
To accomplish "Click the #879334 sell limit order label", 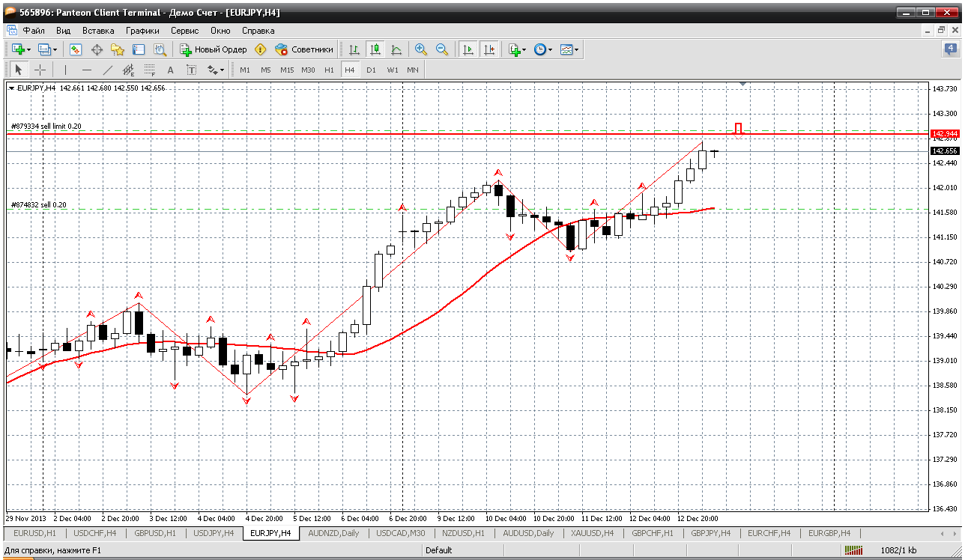I will pyautogui.click(x=46, y=127).
